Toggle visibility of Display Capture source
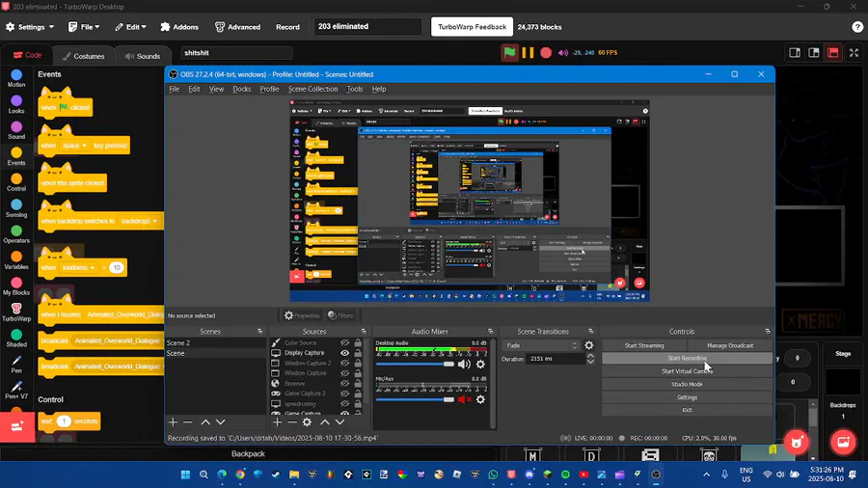868x488 pixels. click(345, 353)
